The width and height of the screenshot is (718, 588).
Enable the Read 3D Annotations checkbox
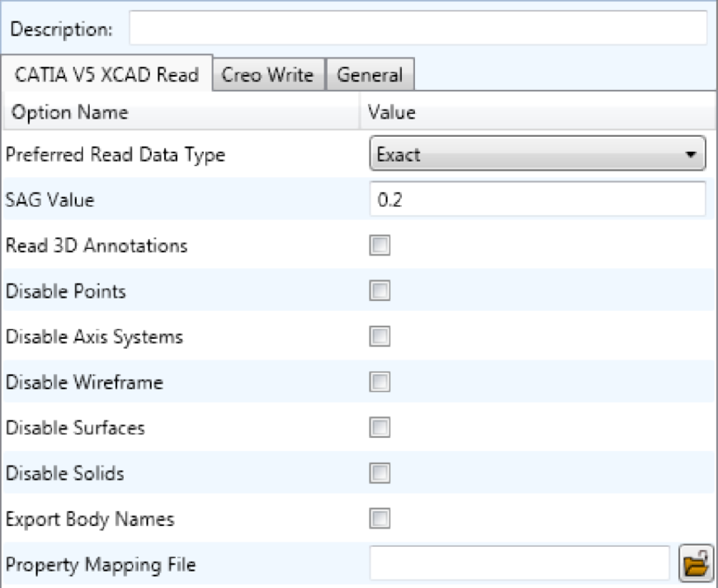[380, 245]
